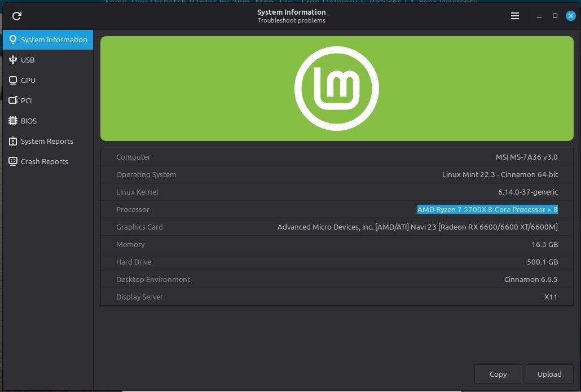This screenshot has width=581, height=392.
Task: Open the Crash Reports page
Action: coord(44,161)
